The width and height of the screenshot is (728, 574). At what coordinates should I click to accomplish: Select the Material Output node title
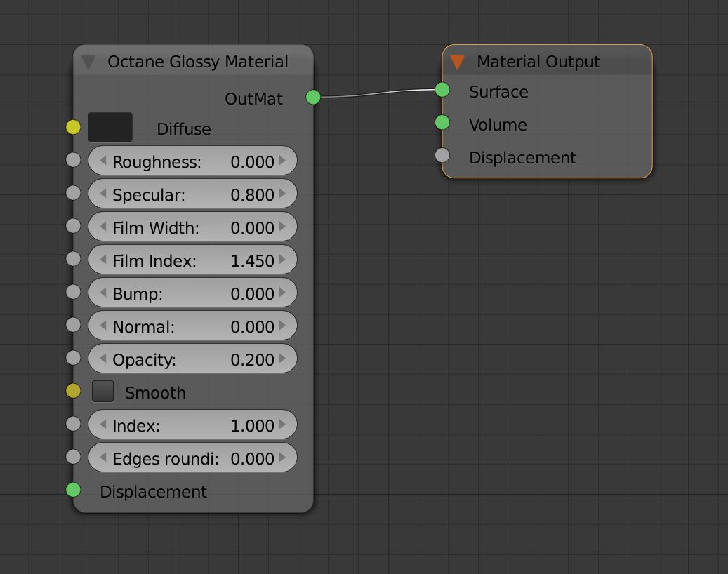[538, 62]
